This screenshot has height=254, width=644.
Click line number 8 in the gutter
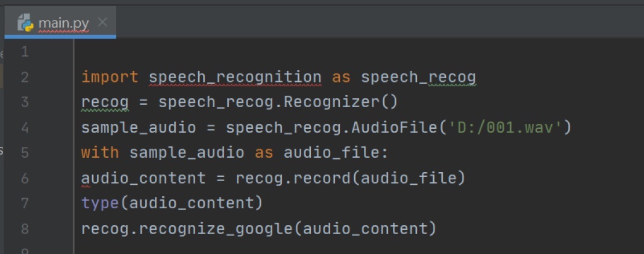click(25, 228)
